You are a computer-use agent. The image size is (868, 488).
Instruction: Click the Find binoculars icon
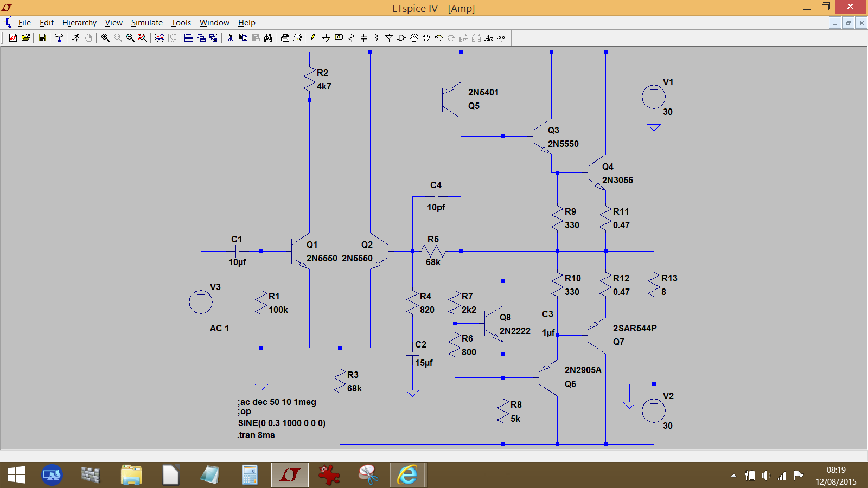pyautogui.click(x=268, y=37)
